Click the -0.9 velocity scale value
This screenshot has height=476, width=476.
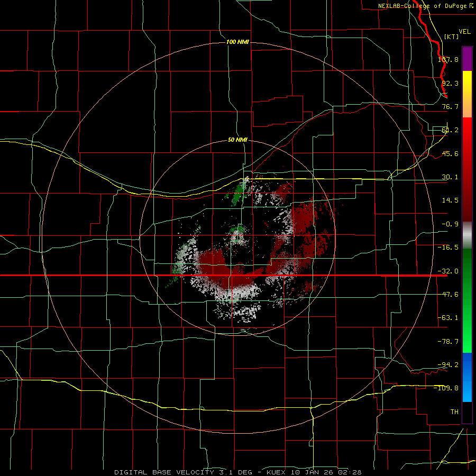[450, 224]
